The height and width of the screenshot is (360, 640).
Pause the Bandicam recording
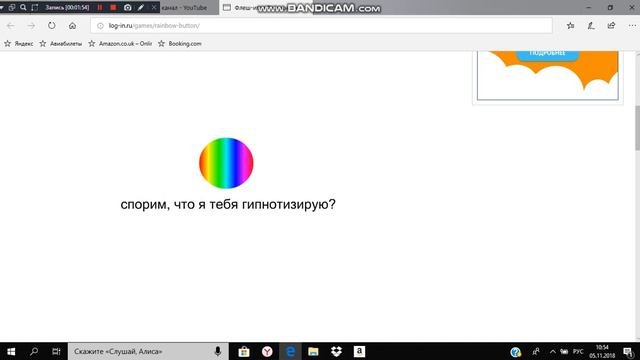point(100,7)
